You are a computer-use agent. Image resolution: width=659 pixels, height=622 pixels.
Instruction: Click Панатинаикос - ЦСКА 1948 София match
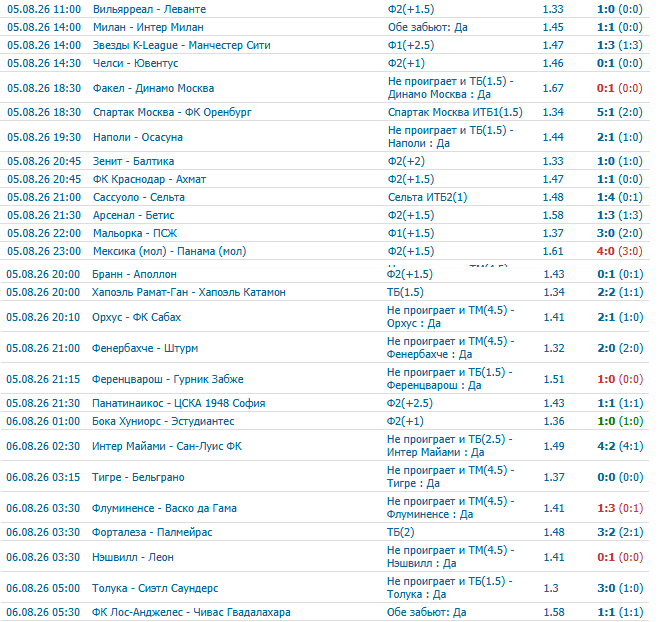coord(179,403)
